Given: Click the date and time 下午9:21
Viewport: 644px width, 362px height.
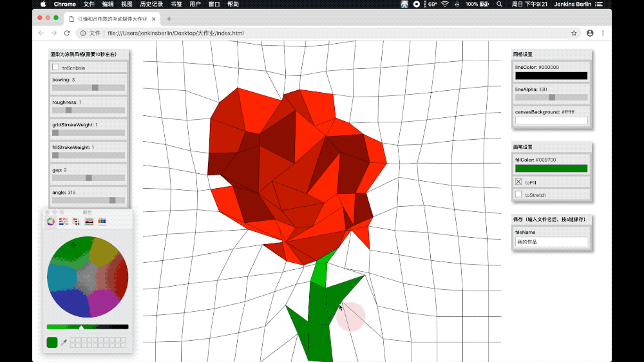Looking at the screenshot, I should pos(529,4).
